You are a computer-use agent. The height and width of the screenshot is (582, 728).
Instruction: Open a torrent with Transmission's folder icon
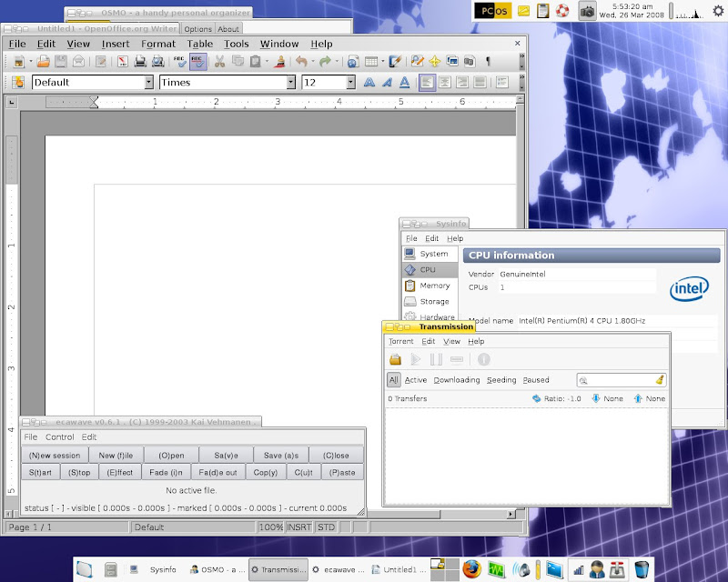(x=396, y=359)
